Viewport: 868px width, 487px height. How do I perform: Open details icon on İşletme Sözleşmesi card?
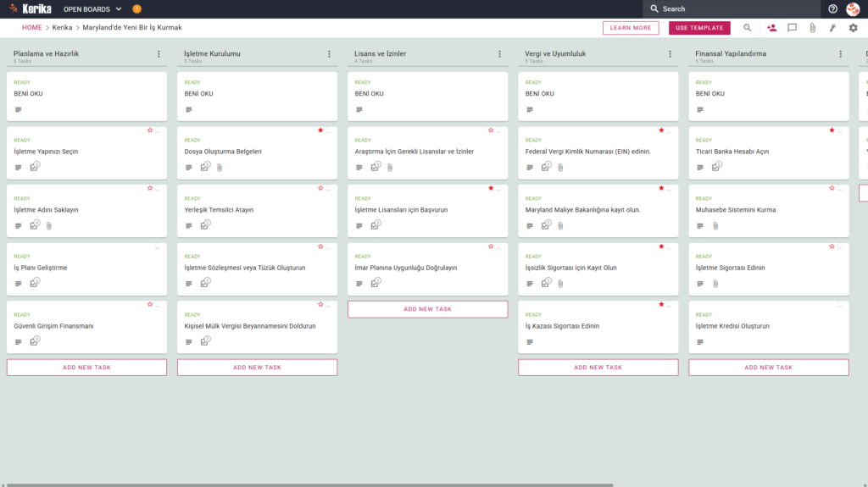(x=189, y=284)
